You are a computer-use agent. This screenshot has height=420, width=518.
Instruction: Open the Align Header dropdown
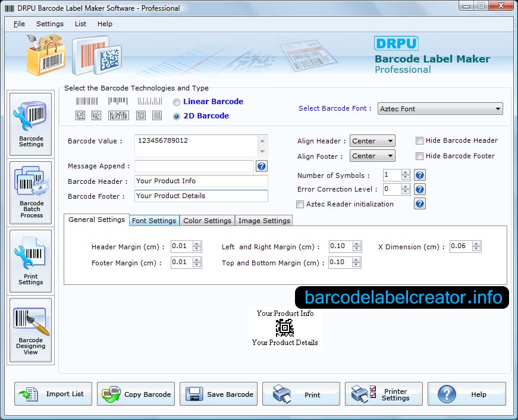coord(372,141)
